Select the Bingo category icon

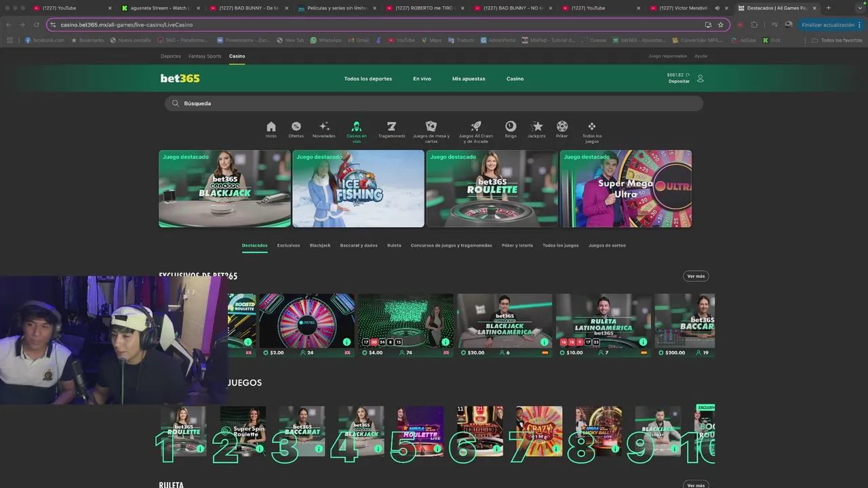pyautogui.click(x=511, y=126)
